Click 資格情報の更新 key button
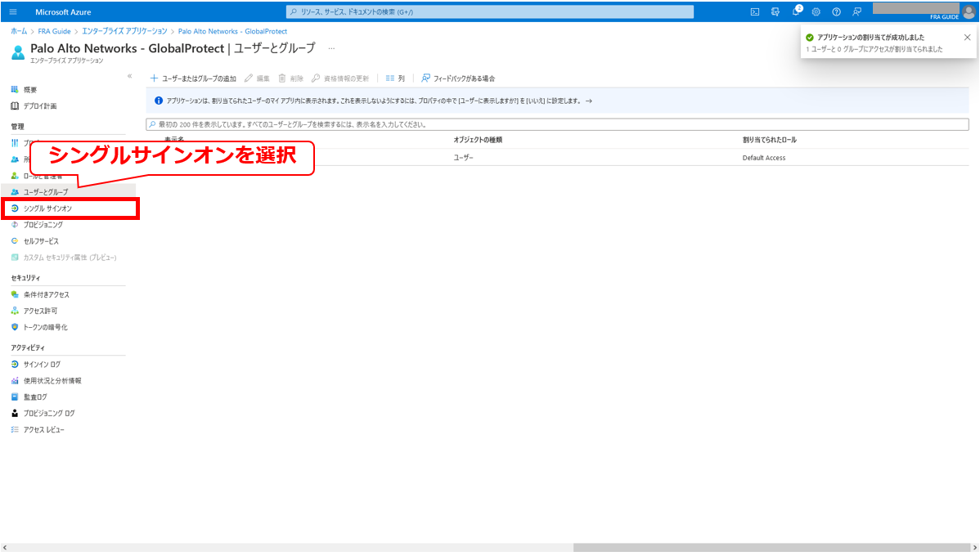This screenshot has height=556, width=980. pyautogui.click(x=340, y=78)
